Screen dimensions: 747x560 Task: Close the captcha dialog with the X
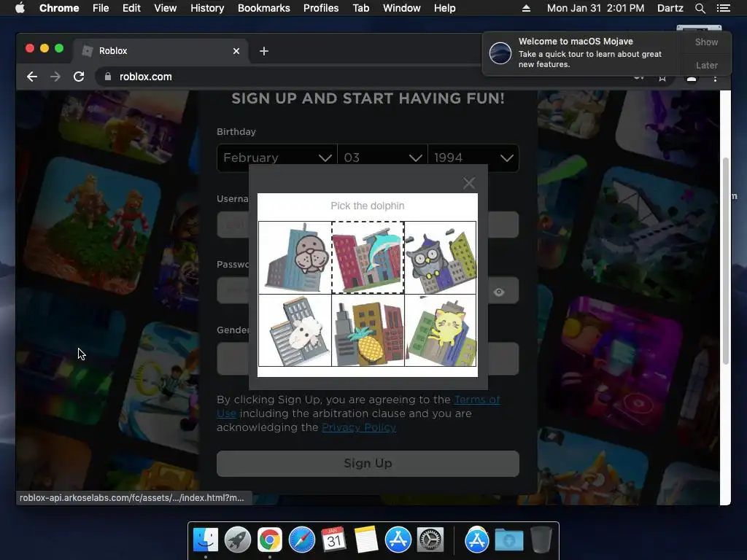coord(469,183)
